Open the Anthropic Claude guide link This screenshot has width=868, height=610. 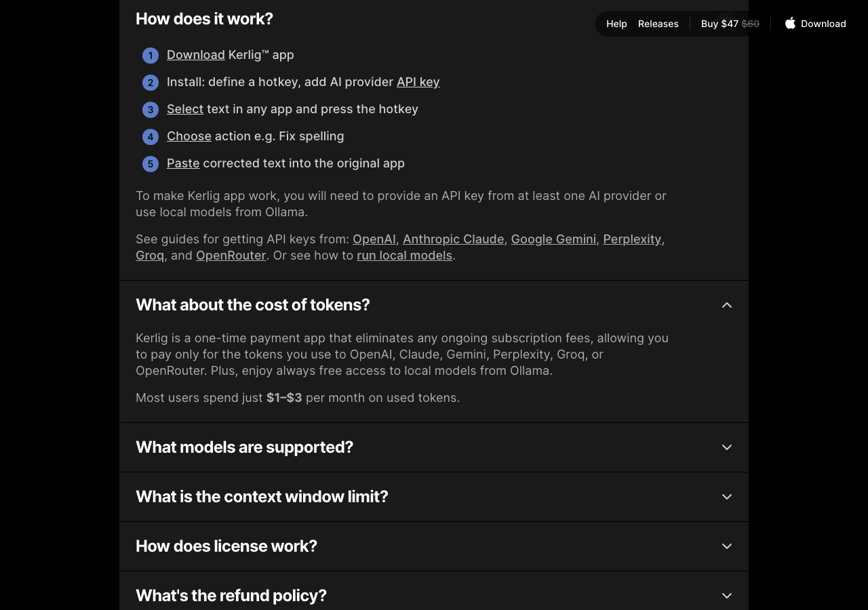[x=454, y=239]
